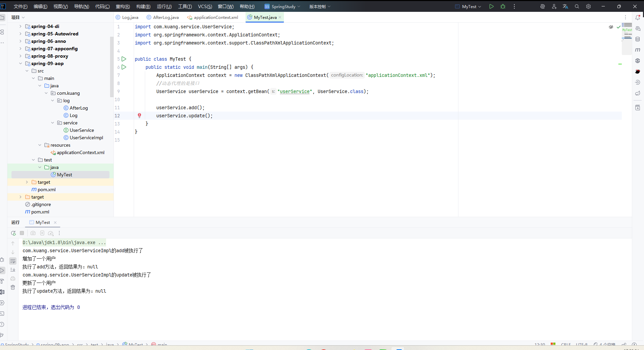Open Search Everywhere magnifier icon
The width and height of the screenshot is (644, 350).
(577, 6)
